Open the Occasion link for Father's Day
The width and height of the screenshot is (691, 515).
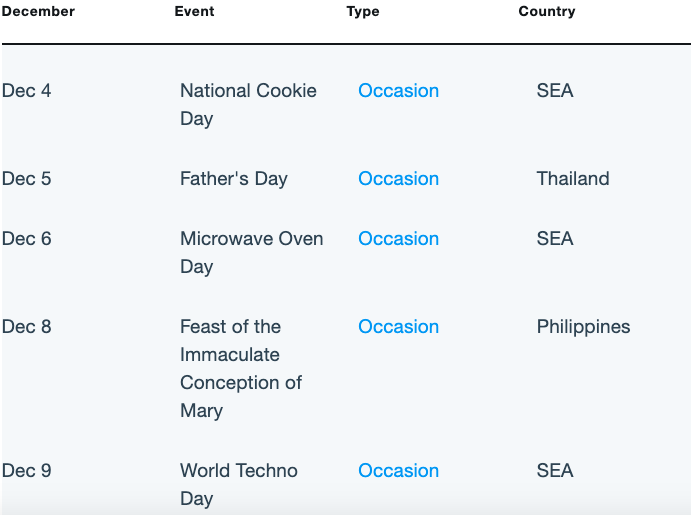[398, 179]
